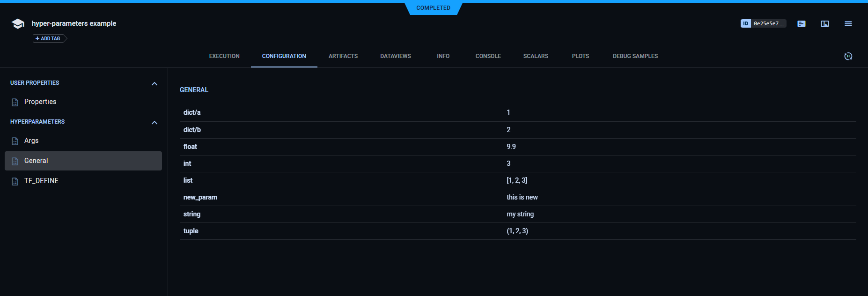Click the Properties document icon

[15, 102]
